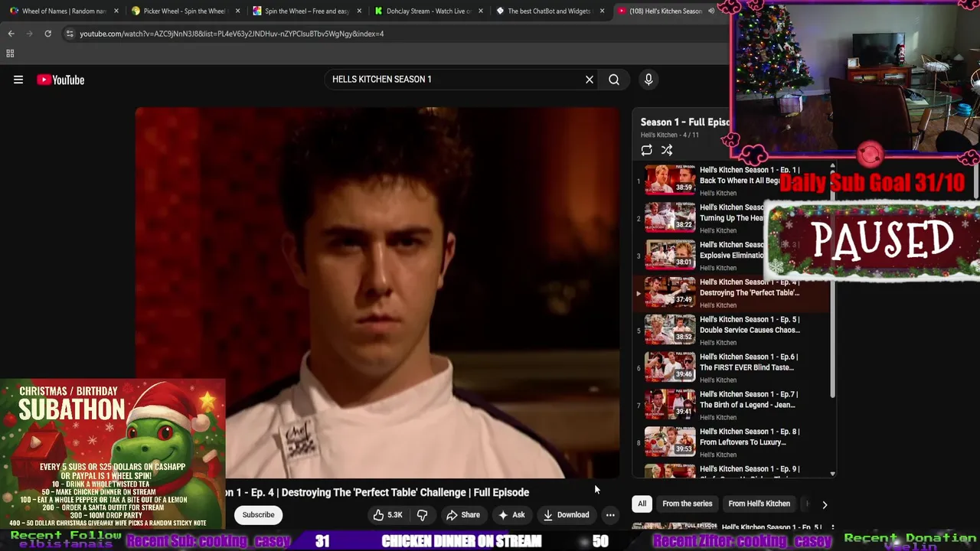Image resolution: width=980 pixels, height=551 pixels.
Task: Open the browser apps grid shortcut
Action: click(10, 54)
